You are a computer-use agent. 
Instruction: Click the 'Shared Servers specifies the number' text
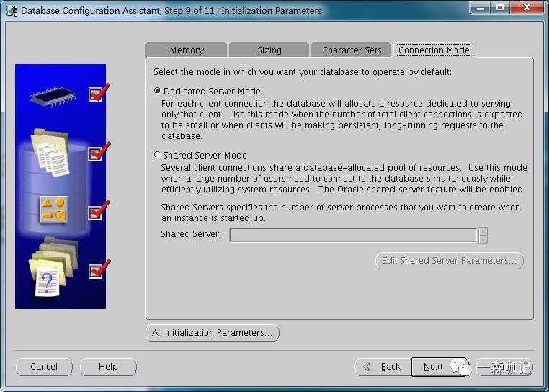(340, 213)
